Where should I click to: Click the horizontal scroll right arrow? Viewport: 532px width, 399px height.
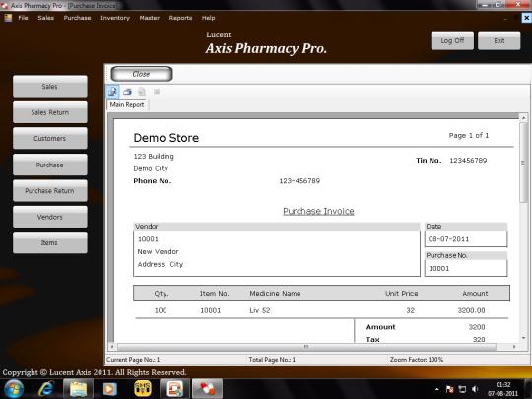coord(514,347)
